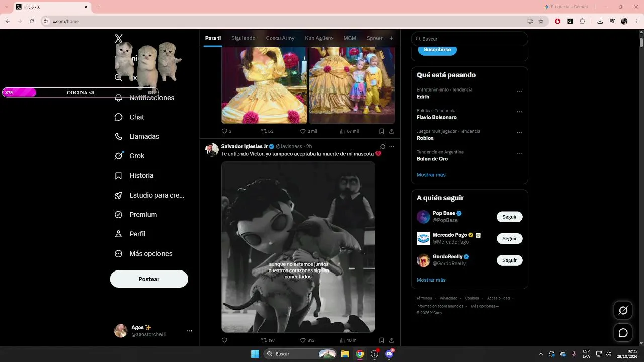This screenshot has height=362, width=644.
Task: Open Estudio para creadores item
Action: click(x=149, y=195)
